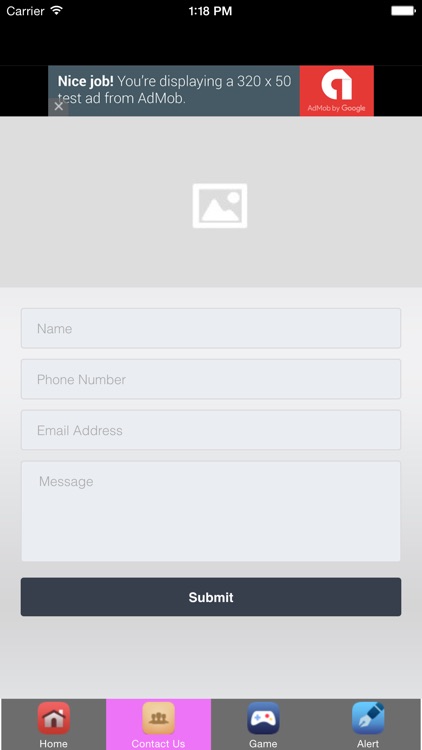
Task: Choose the Contact Us tab label
Action: (158, 744)
